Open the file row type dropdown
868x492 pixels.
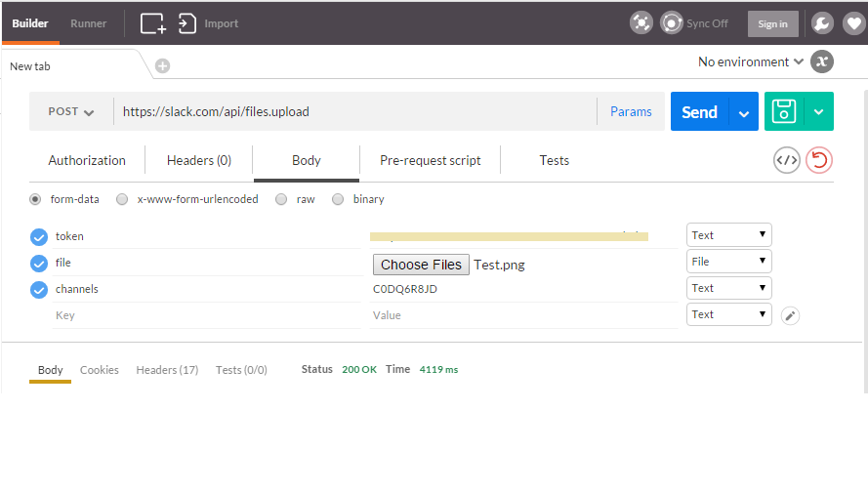728,262
